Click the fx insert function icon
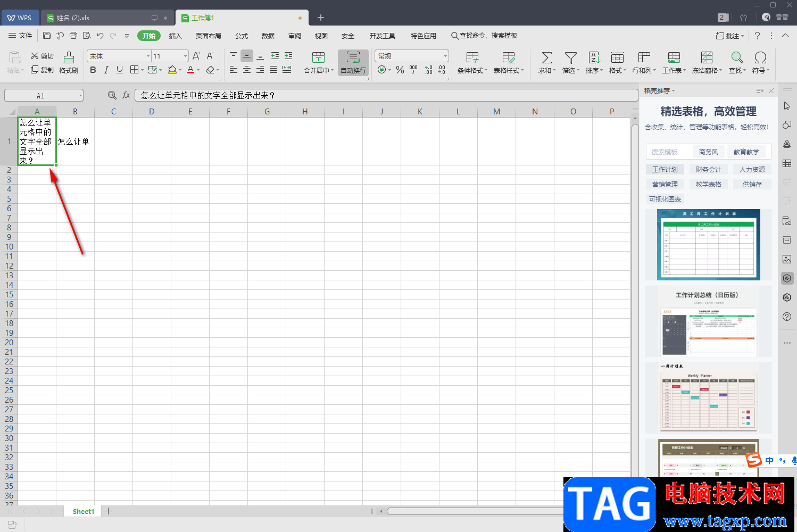This screenshot has width=797, height=532. point(126,95)
